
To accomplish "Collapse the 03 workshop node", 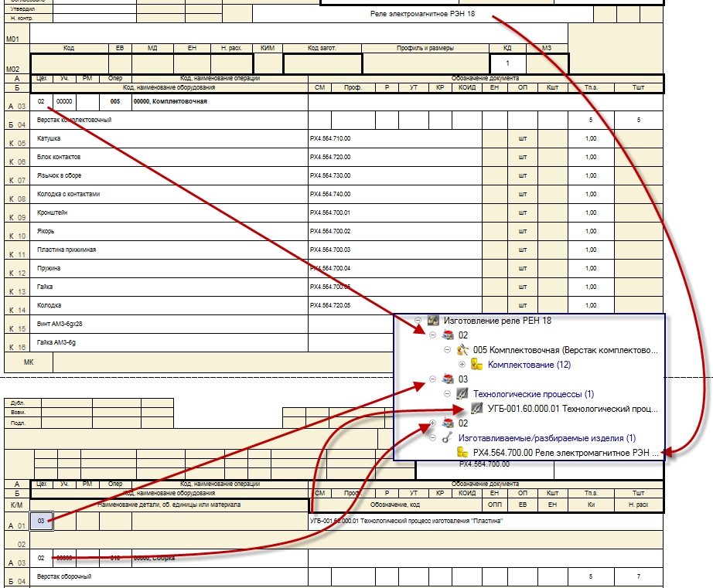I will point(432,379).
